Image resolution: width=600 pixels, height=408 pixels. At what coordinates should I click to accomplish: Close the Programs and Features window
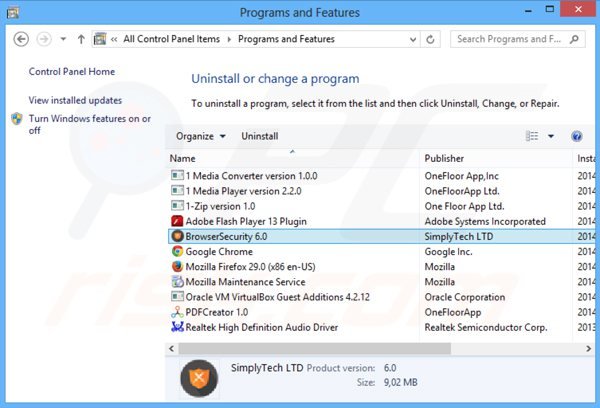click(578, 9)
